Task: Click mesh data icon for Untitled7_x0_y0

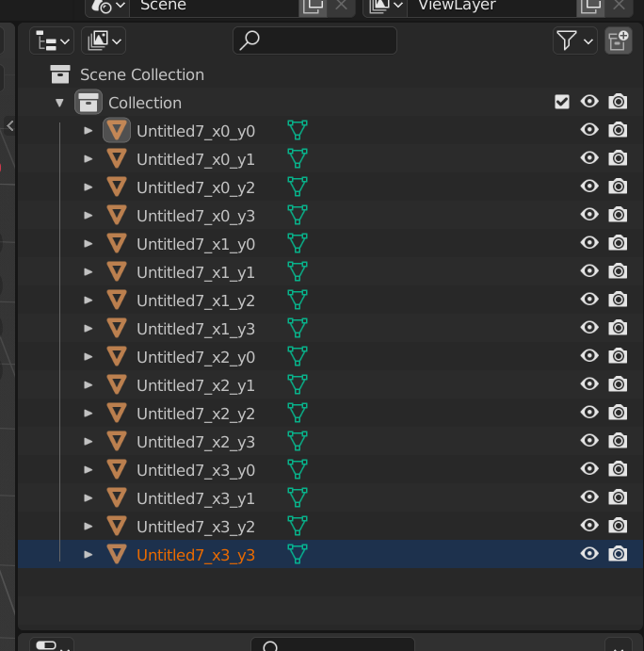Action: 298,130
